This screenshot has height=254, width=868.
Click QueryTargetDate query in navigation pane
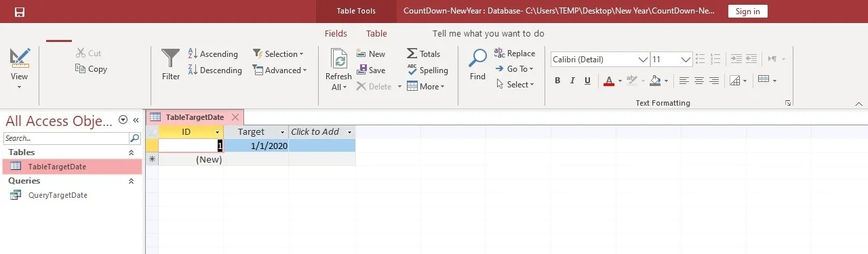pos(58,195)
